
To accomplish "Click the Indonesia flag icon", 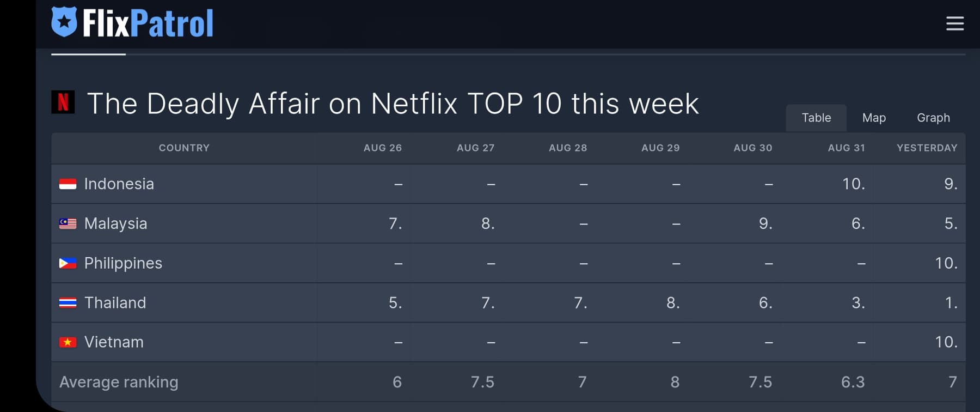I will coord(68,184).
